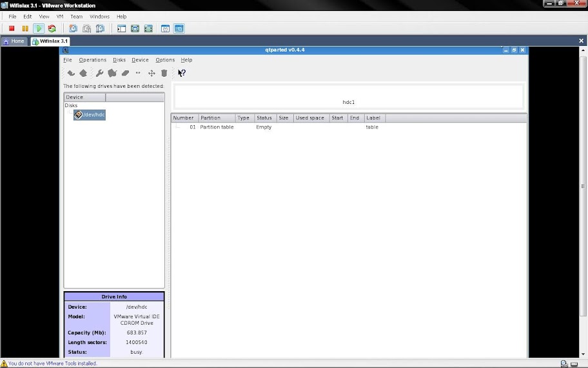Sort by the Label column header

click(x=375, y=118)
